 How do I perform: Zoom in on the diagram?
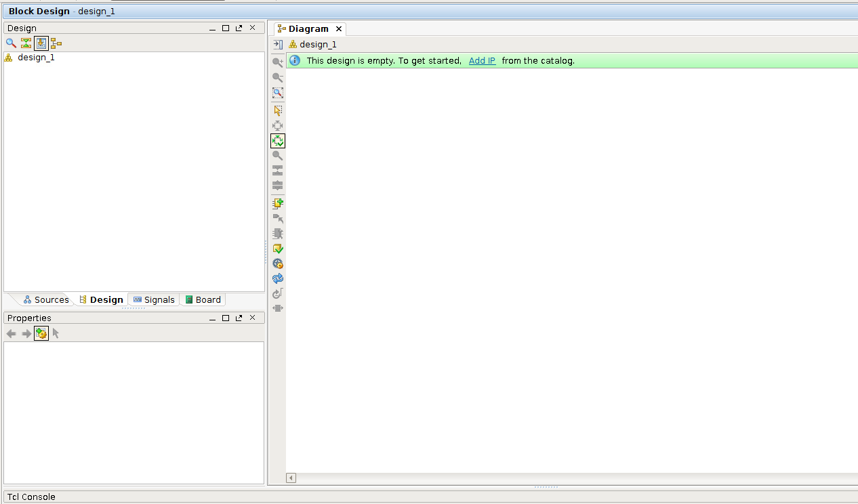(x=278, y=62)
